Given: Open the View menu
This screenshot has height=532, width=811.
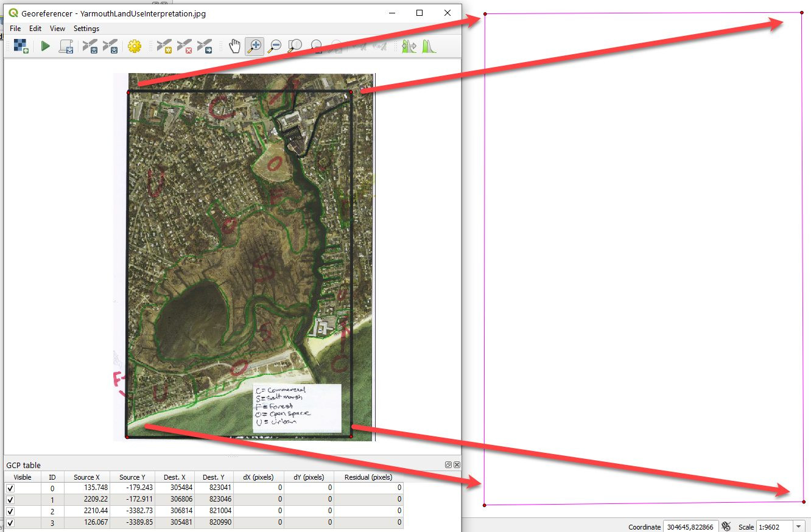Looking at the screenshot, I should pyautogui.click(x=57, y=29).
